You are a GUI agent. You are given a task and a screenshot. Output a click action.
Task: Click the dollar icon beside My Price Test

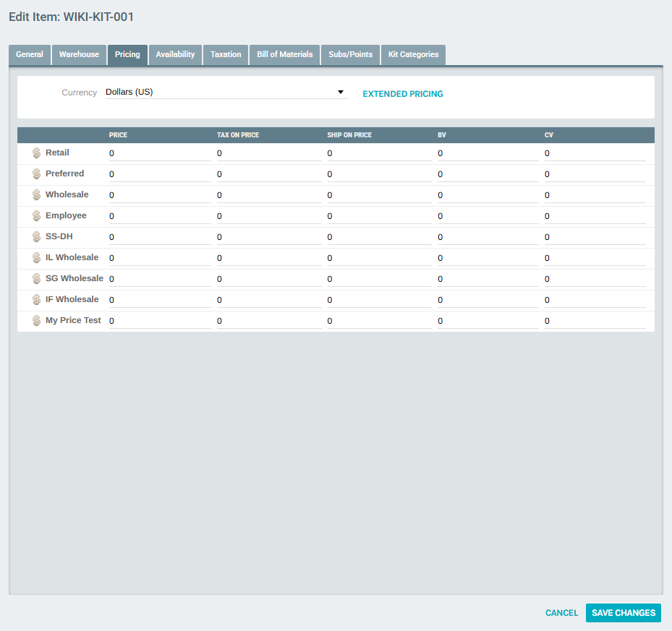(x=36, y=321)
